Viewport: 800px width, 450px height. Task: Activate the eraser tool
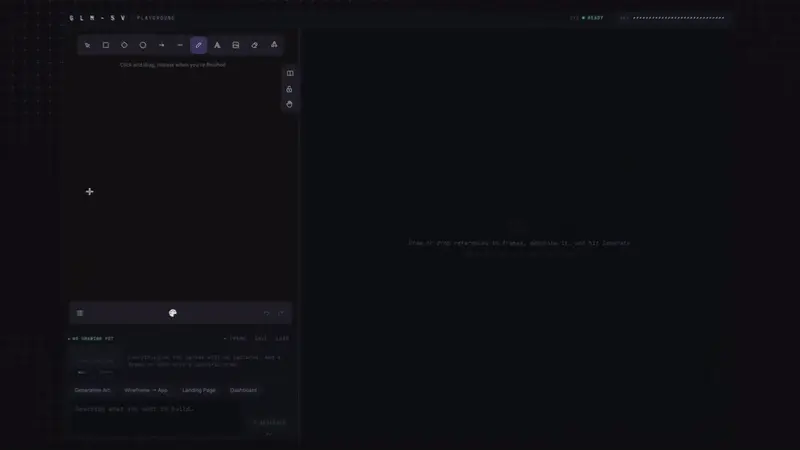(255, 45)
